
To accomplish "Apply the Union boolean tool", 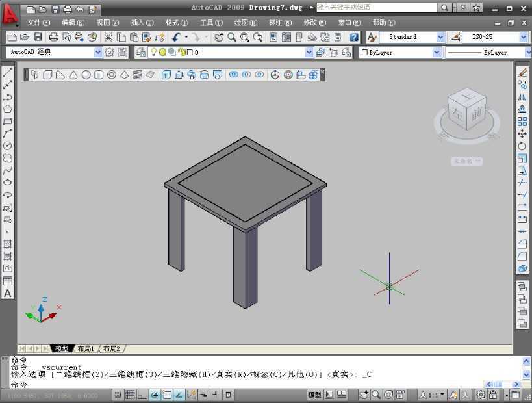I will point(234,74).
